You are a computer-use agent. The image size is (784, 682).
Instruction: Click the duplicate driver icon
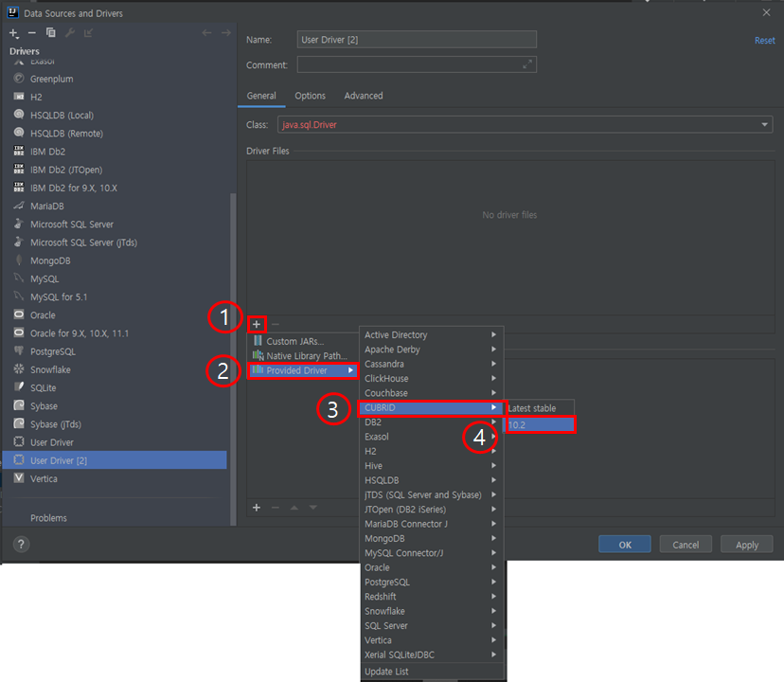pos(50,32)
